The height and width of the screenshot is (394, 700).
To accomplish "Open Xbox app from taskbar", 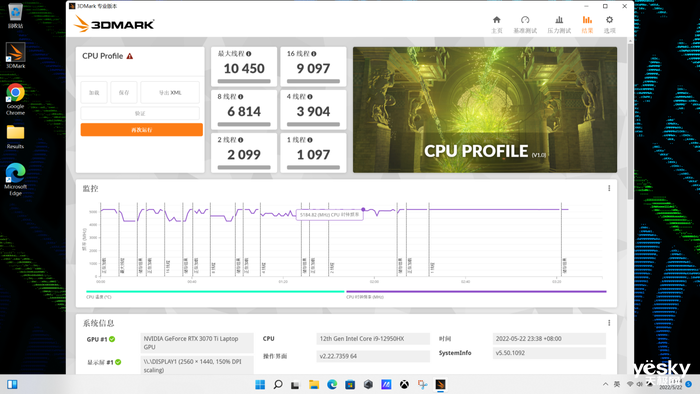I will 404,384.
